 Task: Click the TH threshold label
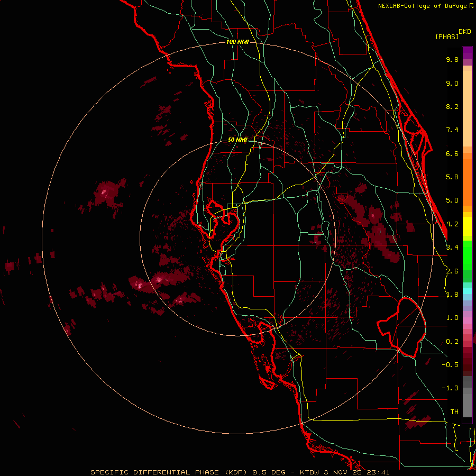(x=454, y=412)
